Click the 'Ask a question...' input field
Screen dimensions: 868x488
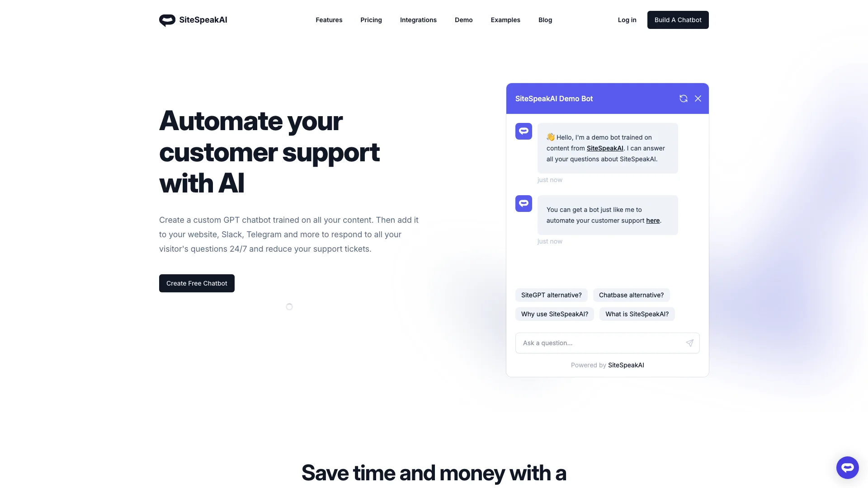598,343
